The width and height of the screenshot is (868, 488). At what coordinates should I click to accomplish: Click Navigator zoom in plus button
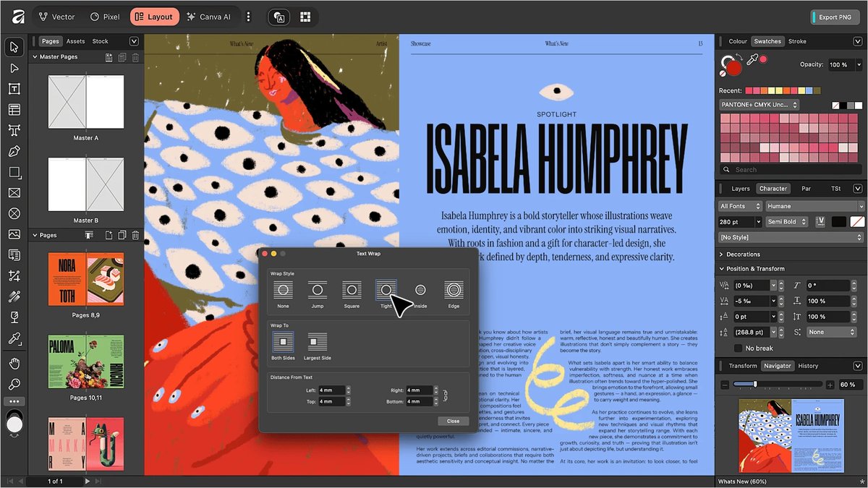click(x=830, y=385)
